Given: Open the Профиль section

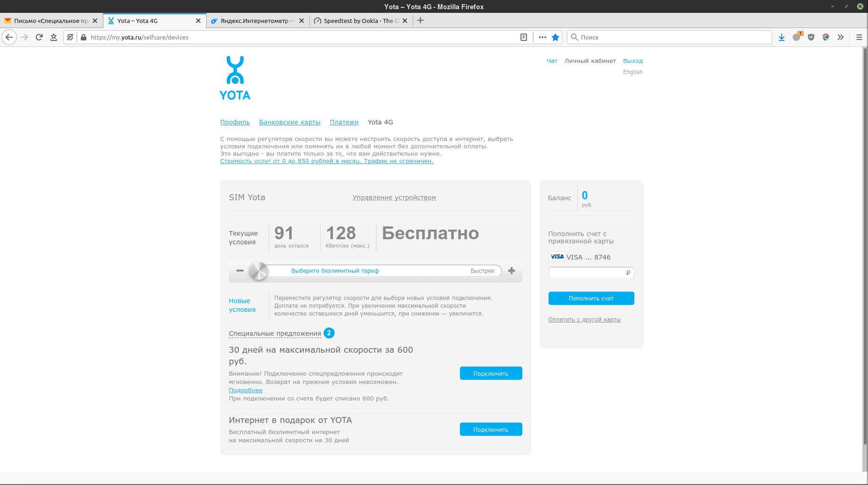Looking at the screenshot, I should click(x=235, y=122).
